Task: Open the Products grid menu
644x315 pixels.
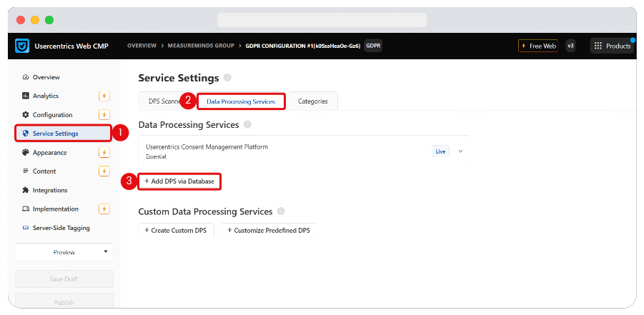Action: tap(612, 46)
